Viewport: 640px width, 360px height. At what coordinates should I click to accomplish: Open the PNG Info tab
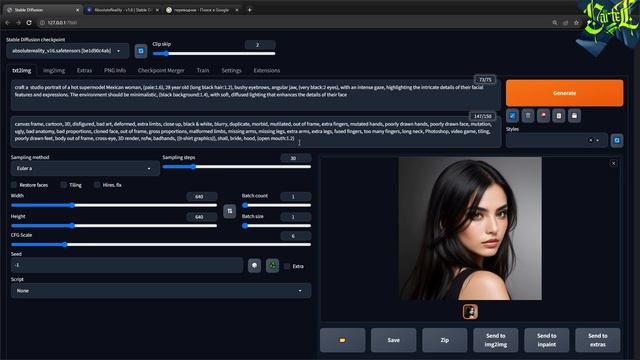(x=115, y=70)
